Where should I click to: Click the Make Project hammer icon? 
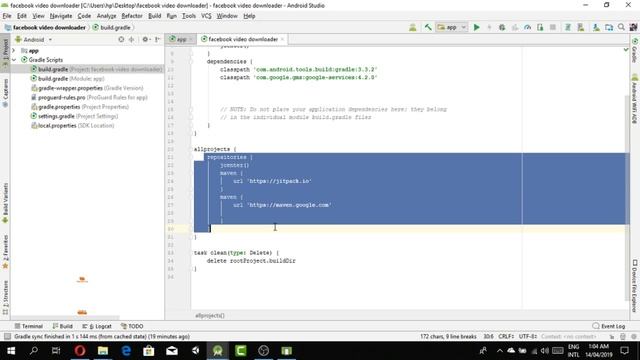pyautogui.click(x=428, y=27)
